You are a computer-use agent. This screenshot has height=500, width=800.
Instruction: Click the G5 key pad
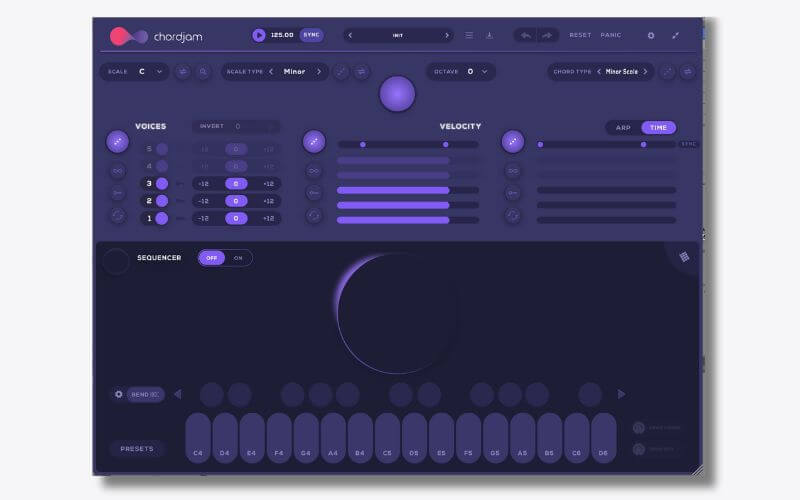pos(495,438)
